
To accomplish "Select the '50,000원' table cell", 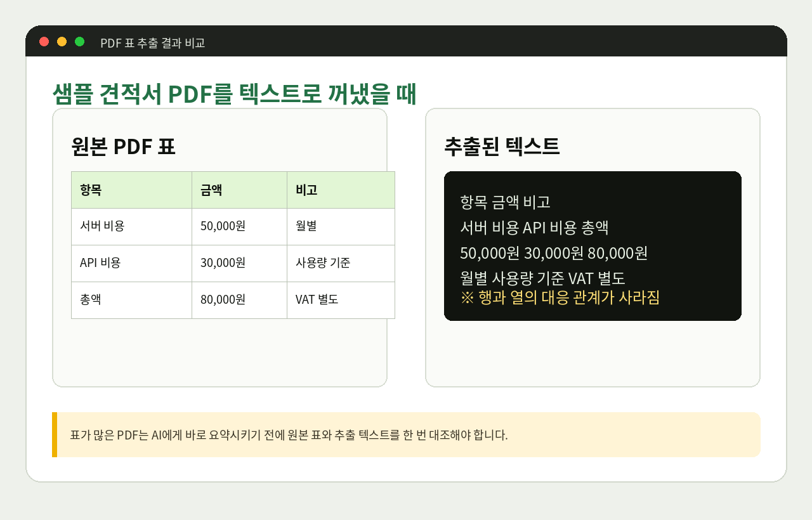I will click(239, 226).
